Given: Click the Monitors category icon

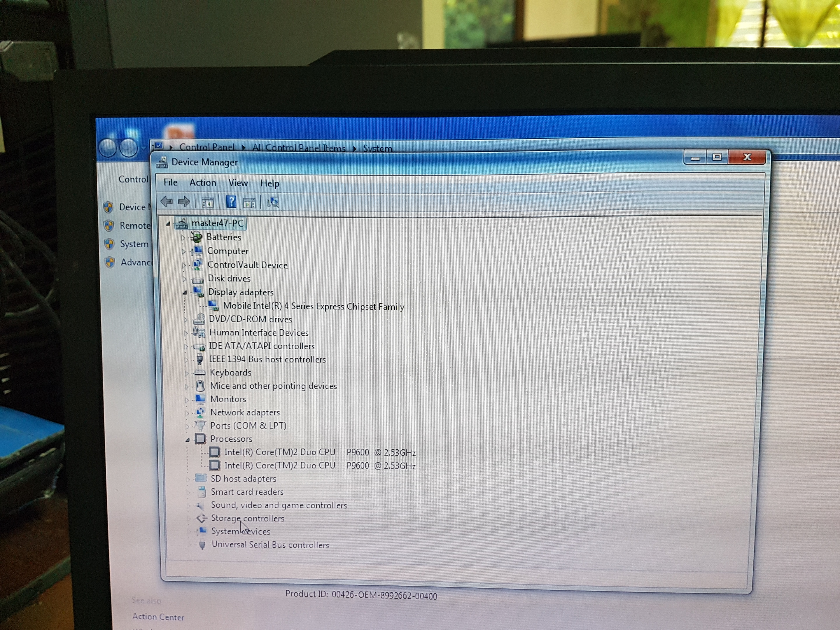Looking at the screenshot, I should point(200,399).
